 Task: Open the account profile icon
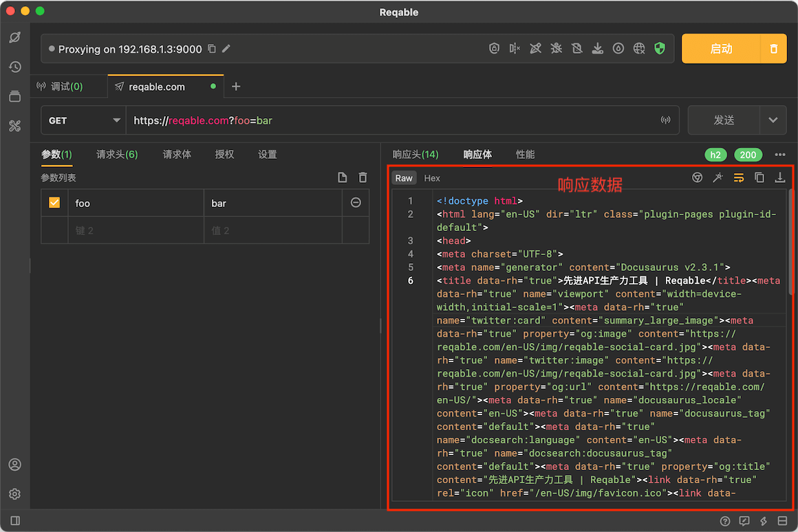(x=15, y=465)
